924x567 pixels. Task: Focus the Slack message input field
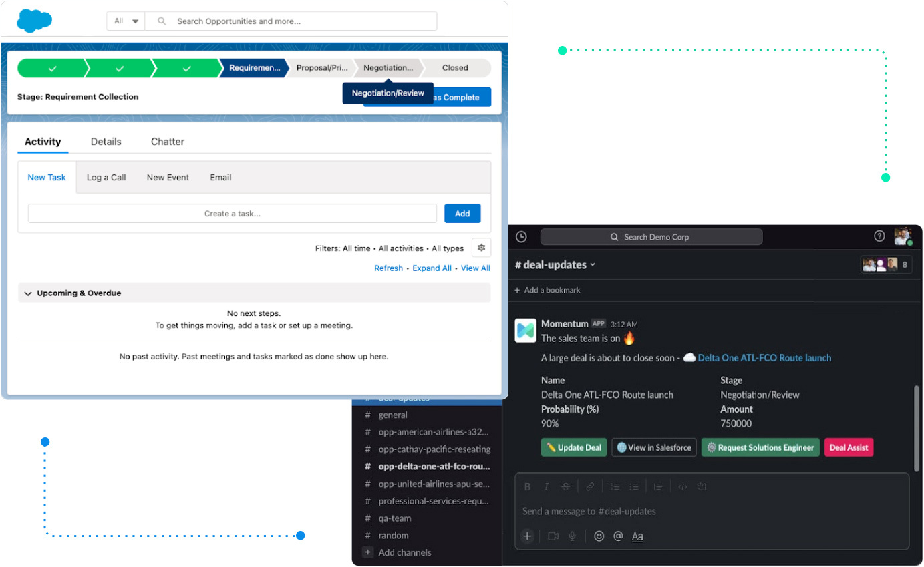[712, 511]
